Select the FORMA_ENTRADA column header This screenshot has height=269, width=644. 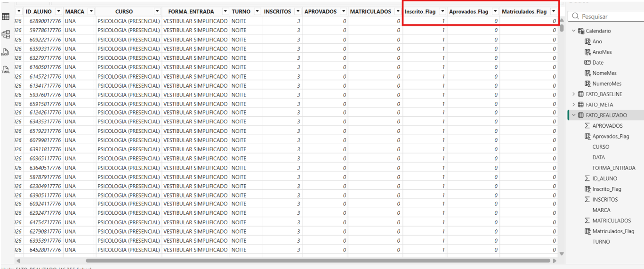(191, 11)
